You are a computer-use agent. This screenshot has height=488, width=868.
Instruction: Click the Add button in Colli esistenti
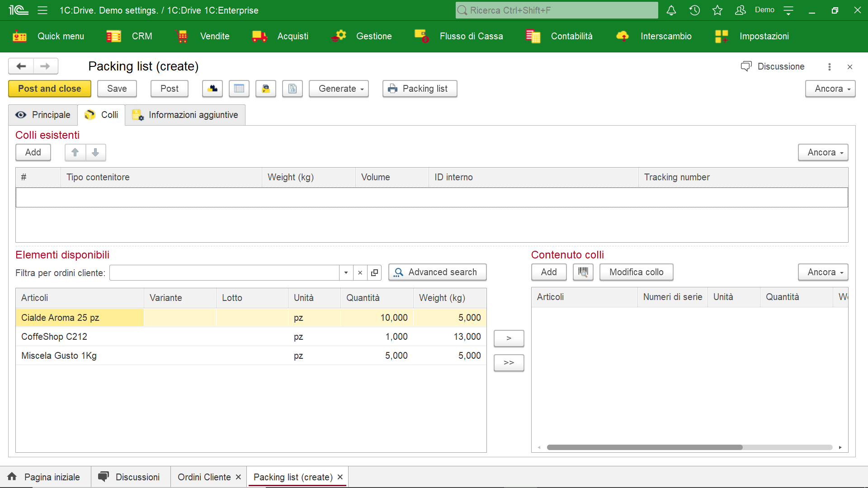[x=33, y=152]
